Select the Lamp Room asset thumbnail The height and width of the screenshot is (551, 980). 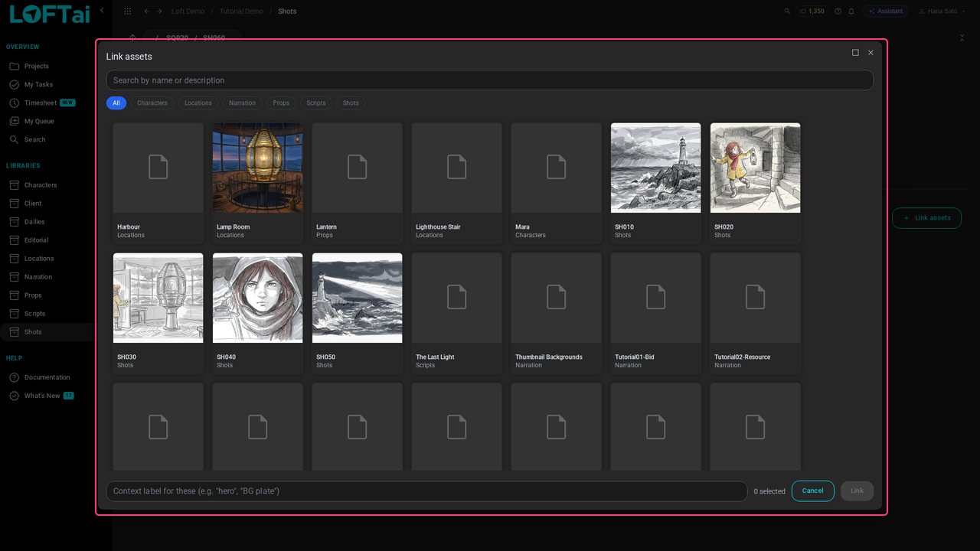[258, 168]
